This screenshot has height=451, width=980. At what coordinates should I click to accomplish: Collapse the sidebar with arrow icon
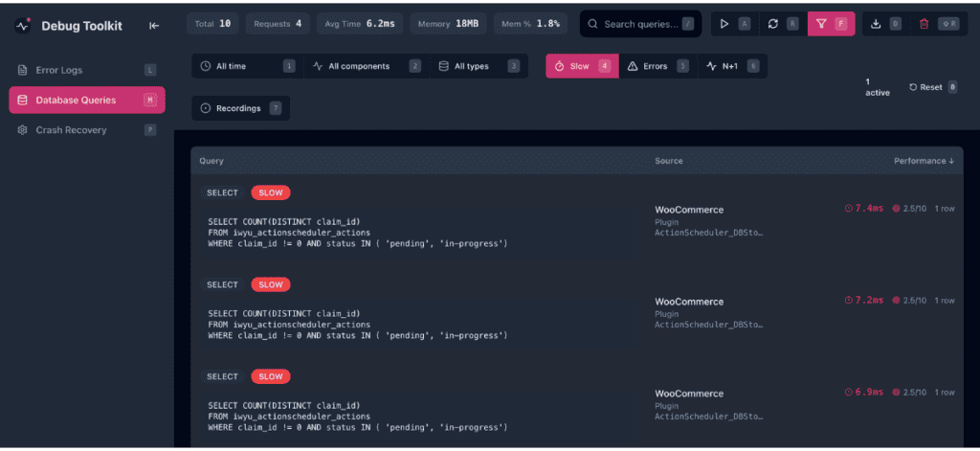coord(154,26)
